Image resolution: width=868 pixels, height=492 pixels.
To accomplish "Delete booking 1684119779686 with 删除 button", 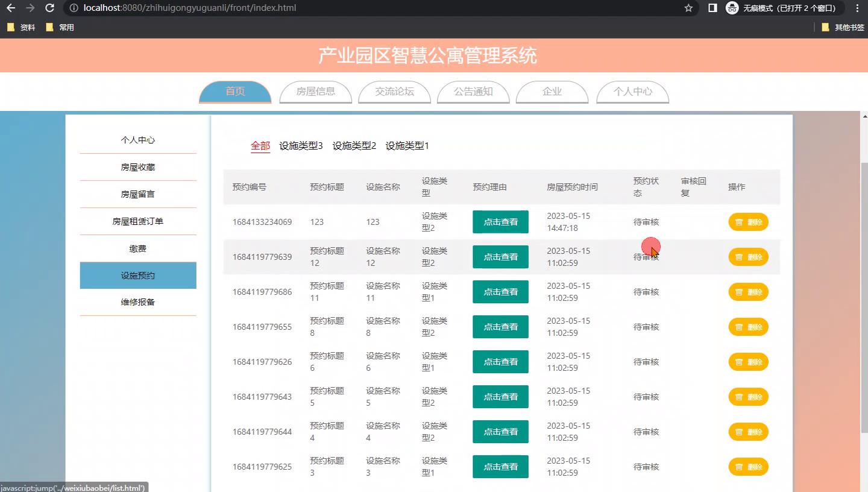I will pyautogui.click(x=748, y=292).
